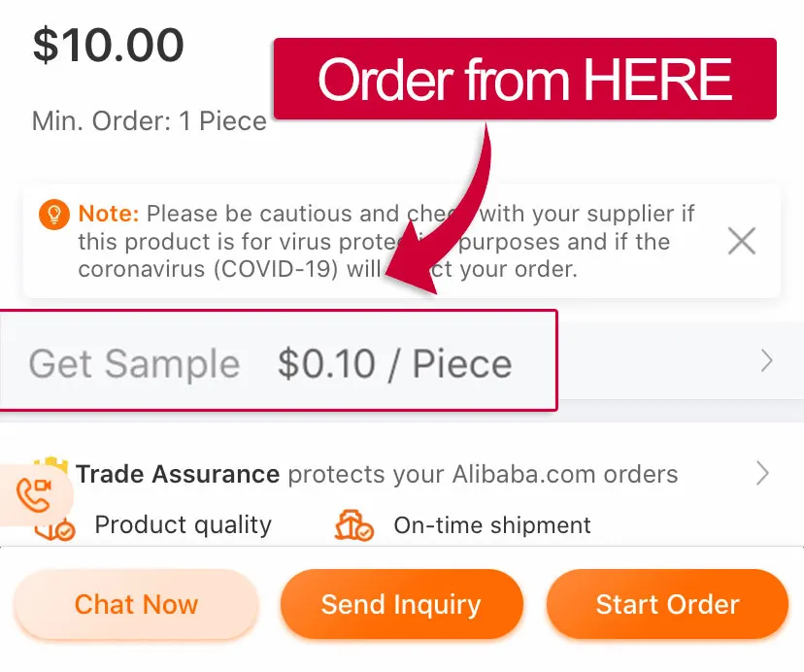Click the Order from HERE banner

[x=524, y=80]
